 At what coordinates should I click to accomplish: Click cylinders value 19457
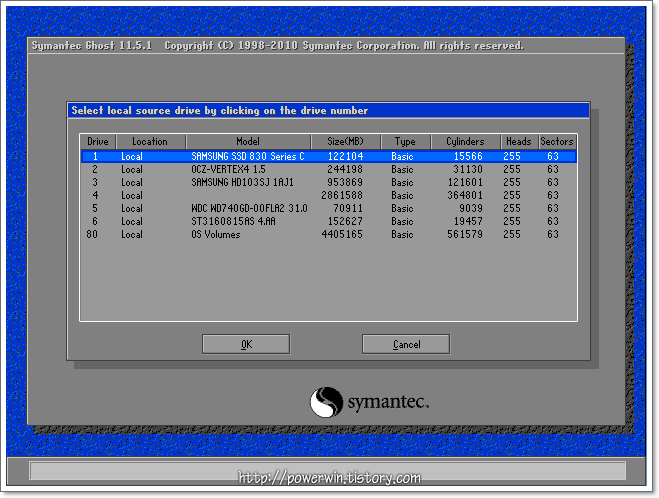click(x=468, y=221)
